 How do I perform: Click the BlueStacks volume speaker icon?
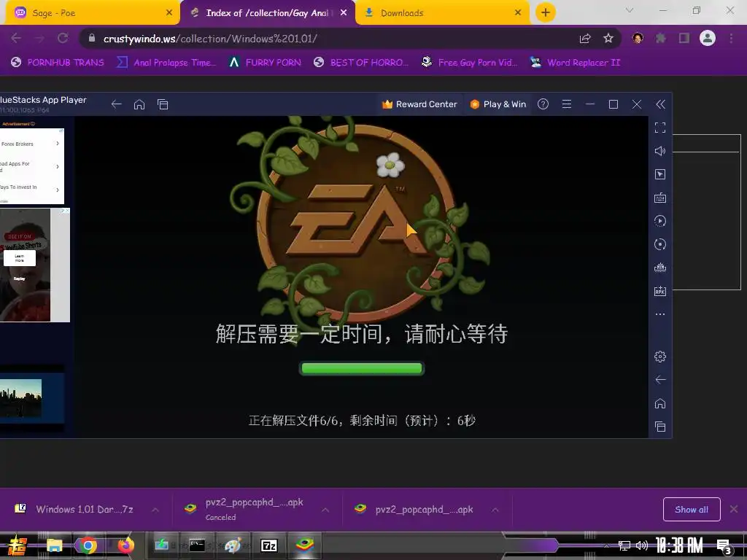point(659,151)
